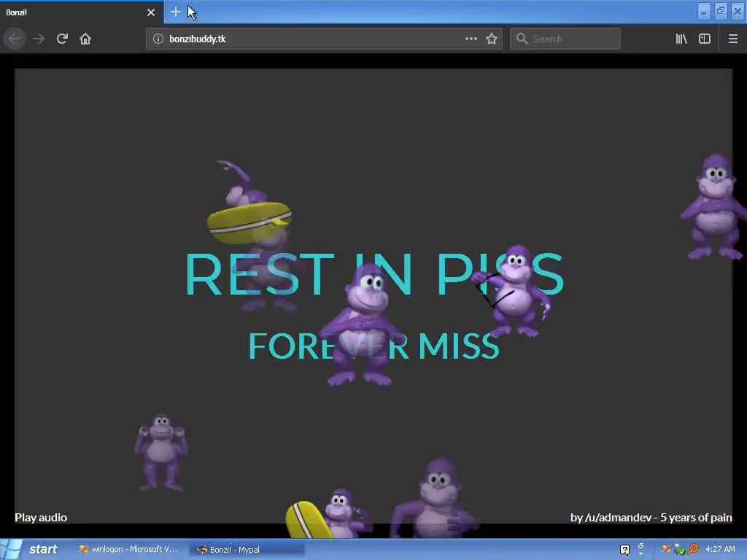Open the browser hamburger menu

(733, 39)
